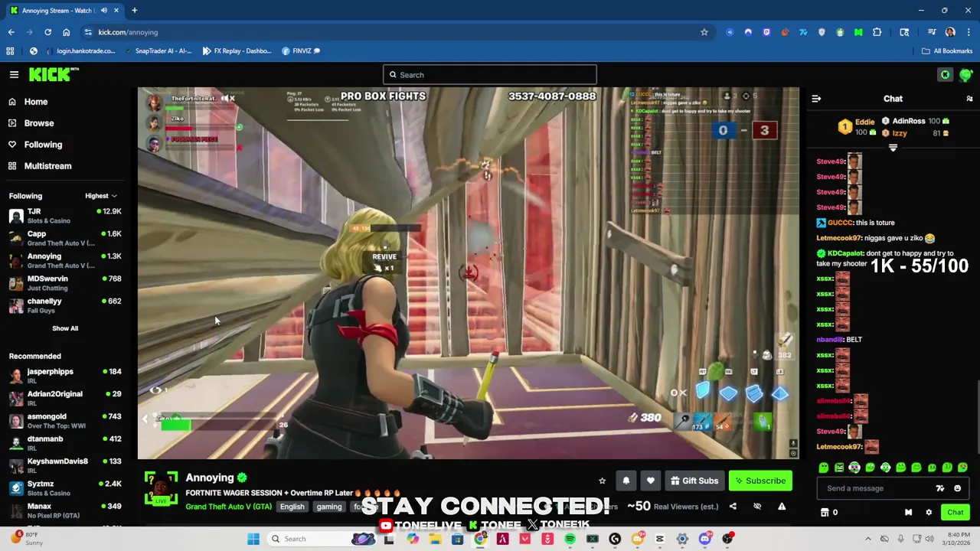
Task: Open Spotify from the taskbar
Action: [570, 539]
